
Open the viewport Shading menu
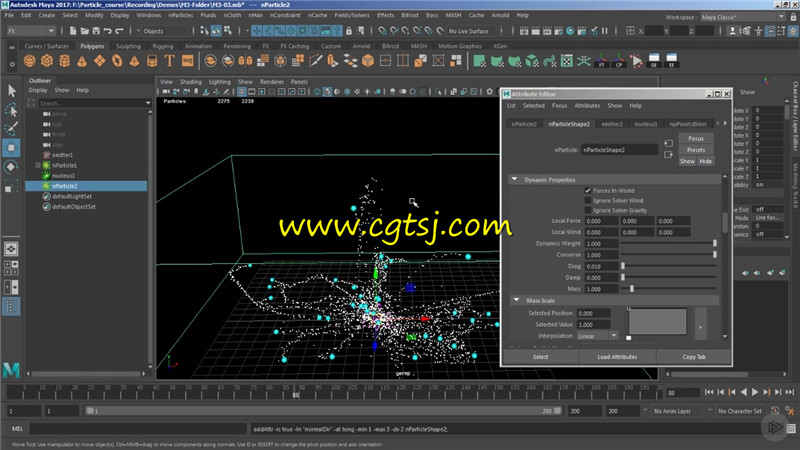tap(190, 82)
